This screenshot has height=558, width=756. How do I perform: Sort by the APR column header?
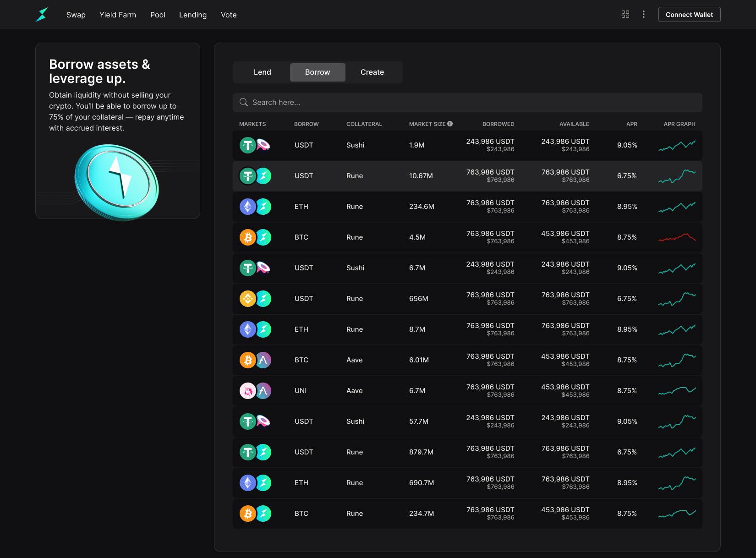[x=631, y=124]
